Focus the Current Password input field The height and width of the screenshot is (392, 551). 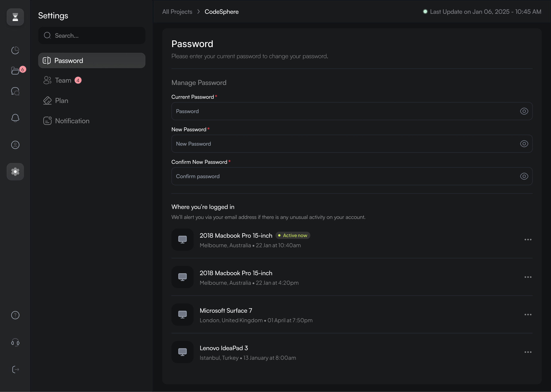click(x=352, y=111)
